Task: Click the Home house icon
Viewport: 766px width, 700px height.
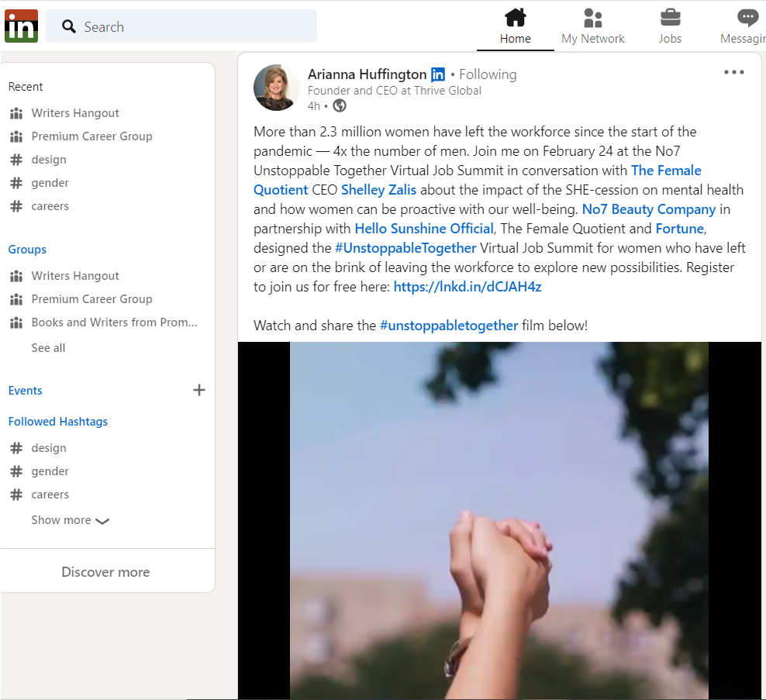Action: [x=516, y=18]
